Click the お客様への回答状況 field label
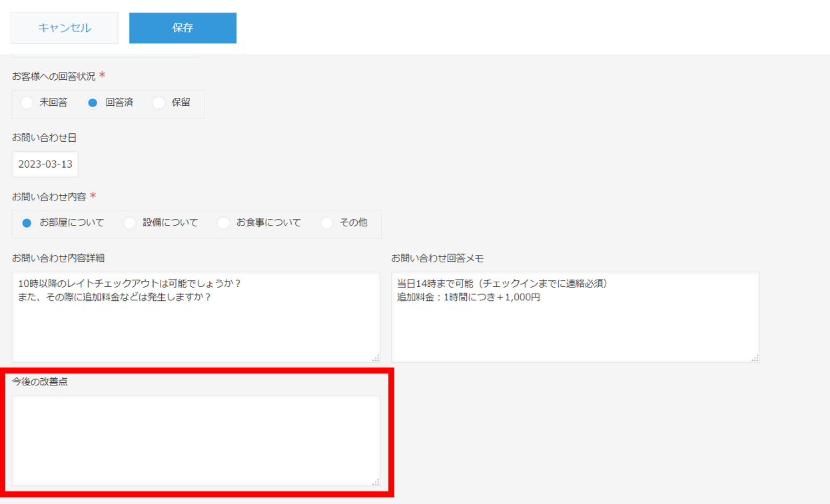 [54, 77]
